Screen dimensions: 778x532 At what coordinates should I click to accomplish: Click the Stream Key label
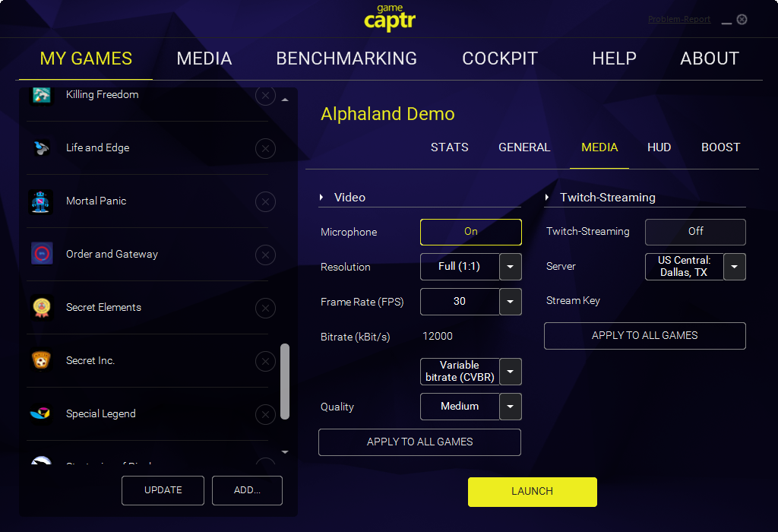(573, 301)
